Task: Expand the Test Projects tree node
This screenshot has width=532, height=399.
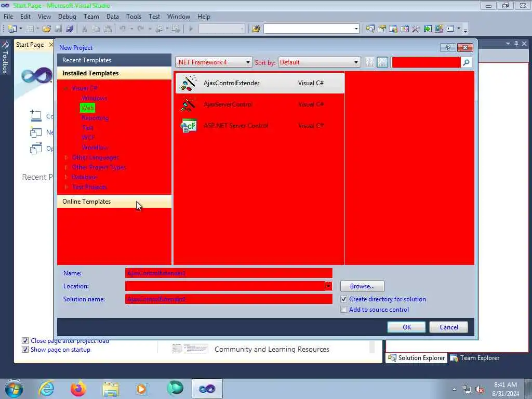Action: tap(66, 187)
